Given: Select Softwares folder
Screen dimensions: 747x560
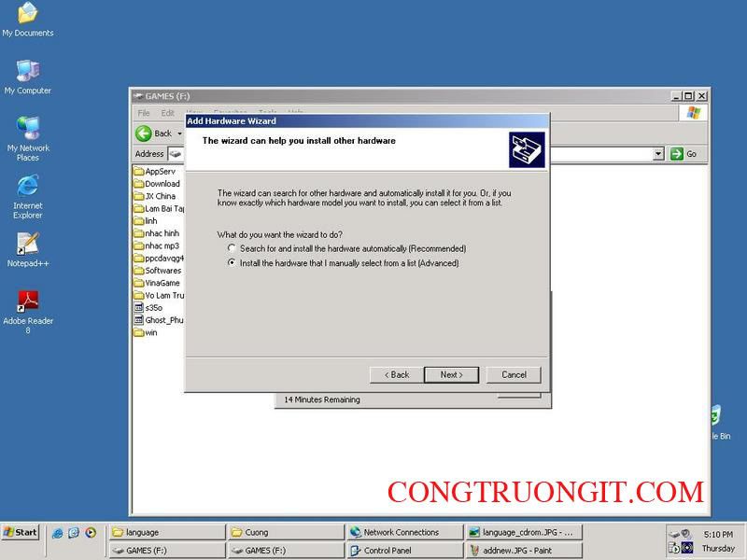Looking at the screenshot, I should tap(158, 271).
